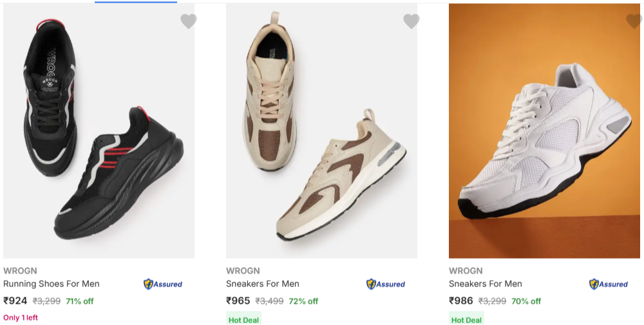The height and width of the screenshot is (325, 644).
Task: Click the Only 1 left notice
Action: tap(21, 318)
